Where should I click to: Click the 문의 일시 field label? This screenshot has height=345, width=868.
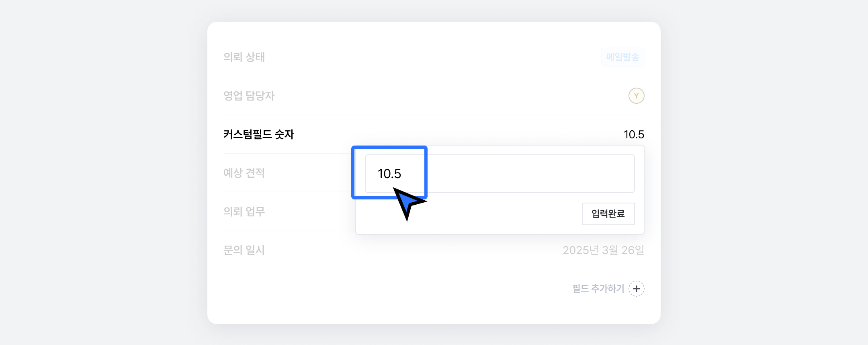pos(244,250)
